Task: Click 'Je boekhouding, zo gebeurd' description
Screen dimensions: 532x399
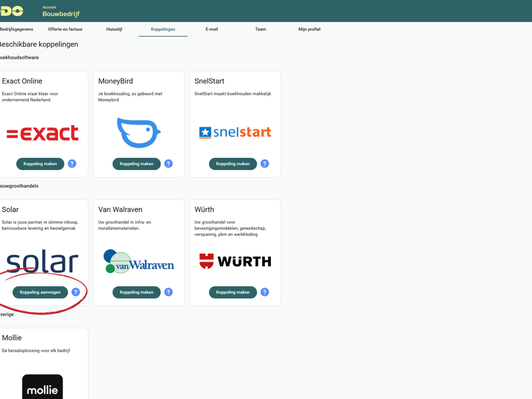Action: pos(130,97)
